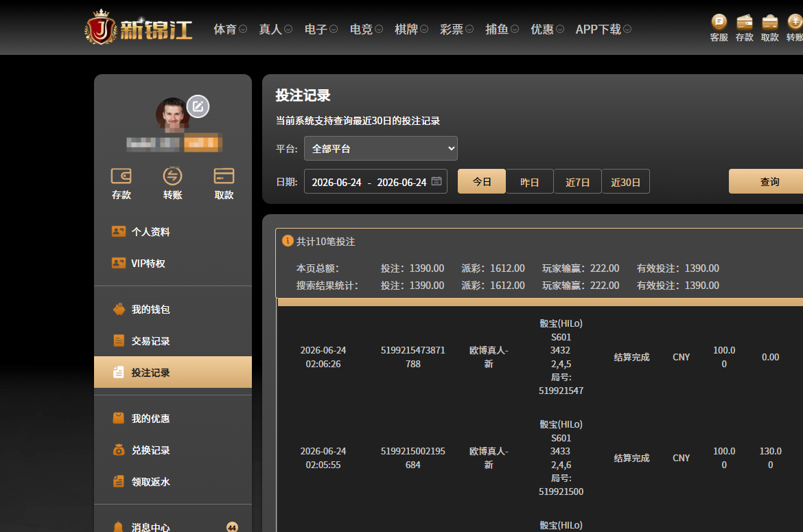Click the 新锦江 logo
Screen dimensions: 803x532
(138, 27)
